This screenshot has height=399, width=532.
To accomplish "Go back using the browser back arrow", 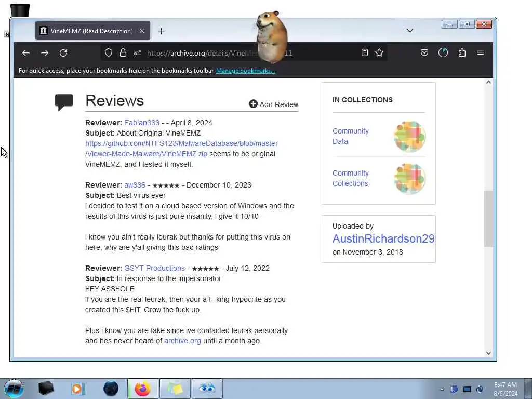I will (26, 53).
